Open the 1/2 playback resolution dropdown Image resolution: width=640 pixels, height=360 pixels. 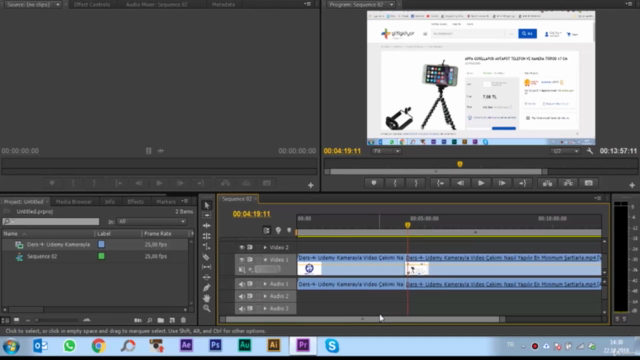565,151
